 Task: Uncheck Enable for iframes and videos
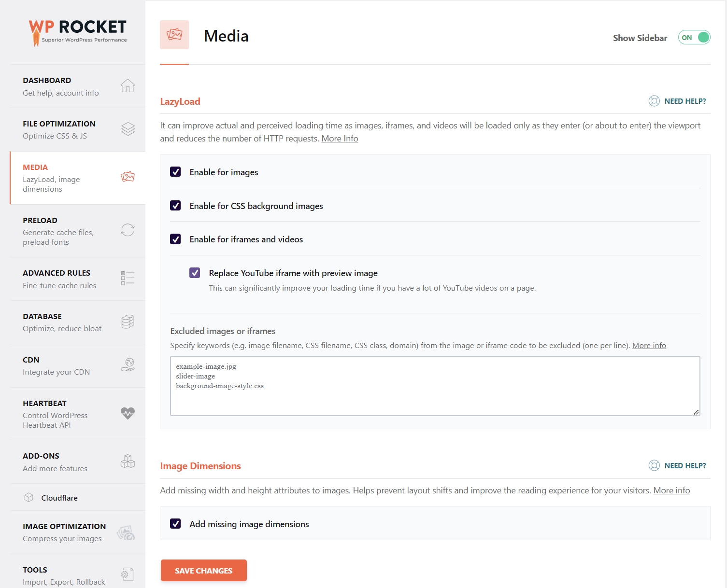(175, 239)
